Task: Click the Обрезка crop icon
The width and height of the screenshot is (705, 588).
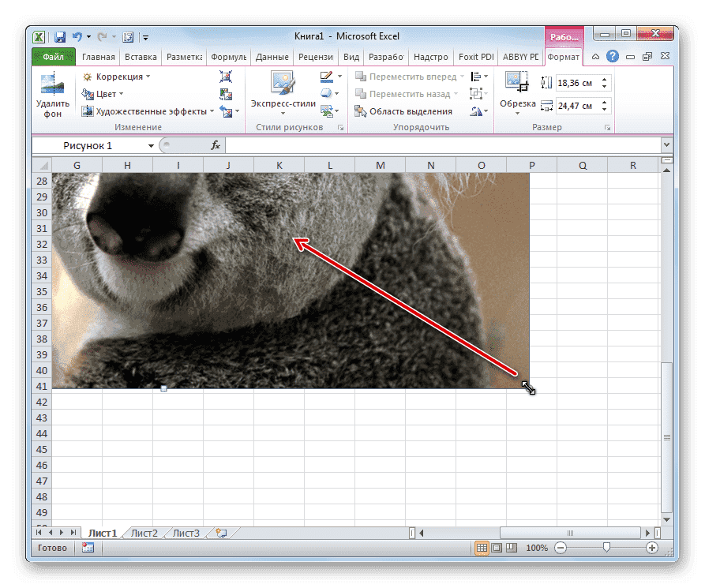Action: tap(516, 80)
